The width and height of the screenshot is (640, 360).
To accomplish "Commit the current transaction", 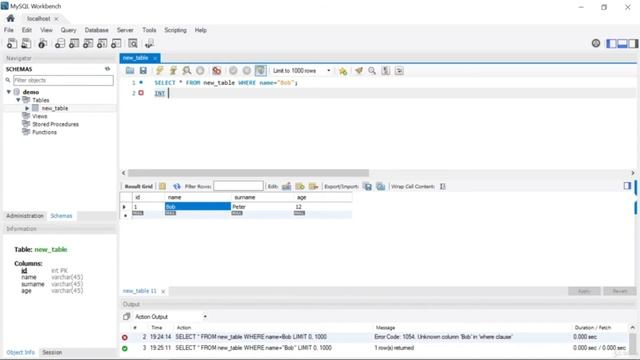I will tap(233, 71).
